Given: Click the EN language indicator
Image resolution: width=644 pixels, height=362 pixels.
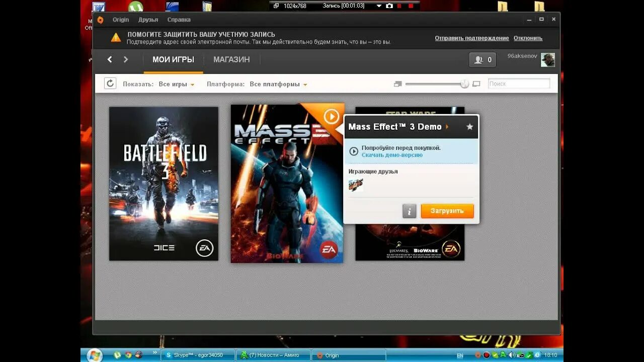Looking at the screenshot, I should pos(460,355).
